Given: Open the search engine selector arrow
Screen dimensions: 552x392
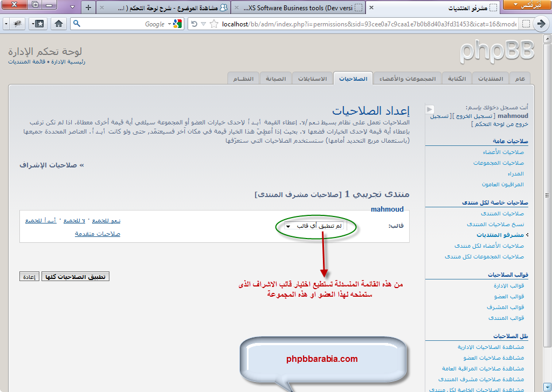Looking at the screenshot, I should point(169,24).
